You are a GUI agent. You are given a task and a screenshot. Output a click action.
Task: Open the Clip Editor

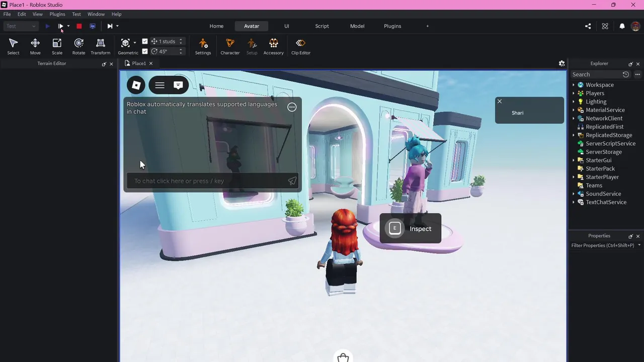pyautogui.click(x=300, y=46)
